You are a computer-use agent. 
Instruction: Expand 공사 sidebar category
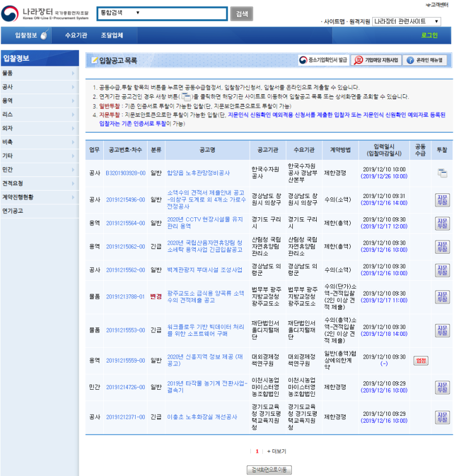(x=40, y=87)
